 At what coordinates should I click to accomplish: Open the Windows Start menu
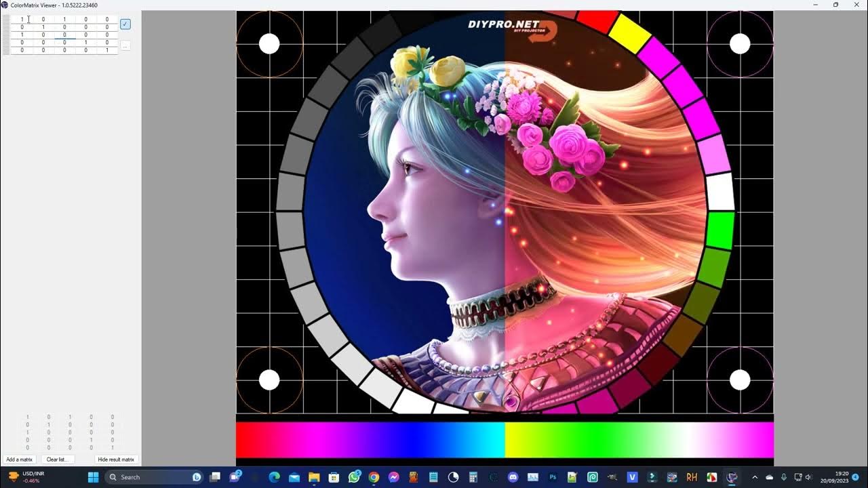[x=94, y=477]
